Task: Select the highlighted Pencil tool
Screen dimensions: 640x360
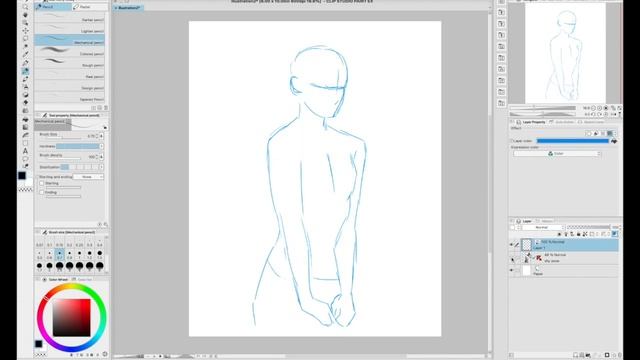Action: 25,71
